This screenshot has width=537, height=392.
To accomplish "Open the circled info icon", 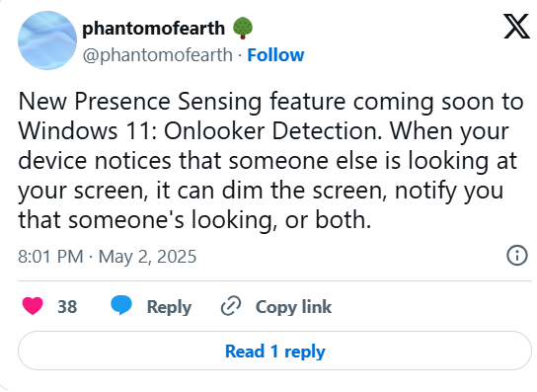I will 517,256.
